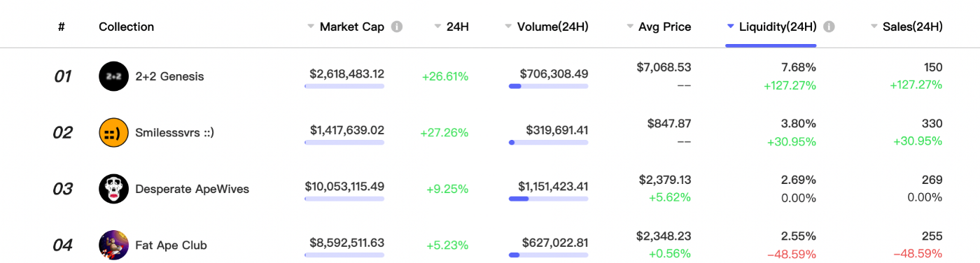Sort by 24H change arrow

tap(437, 27)
